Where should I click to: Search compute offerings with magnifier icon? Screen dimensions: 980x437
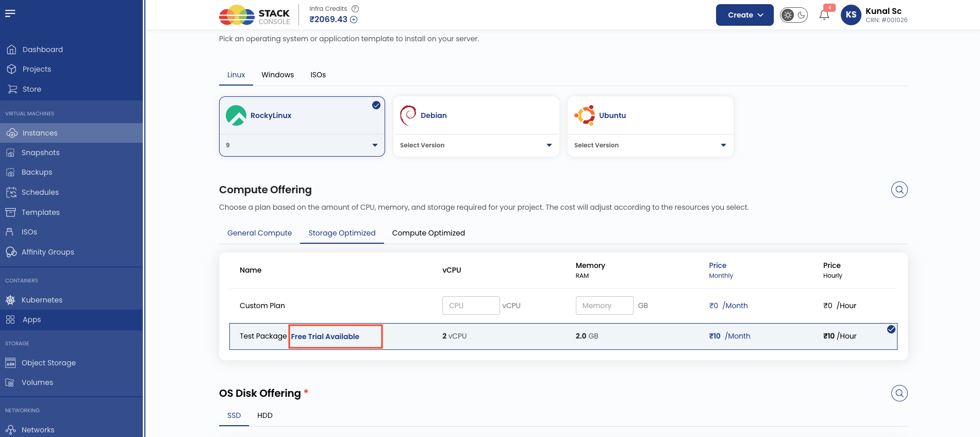(900, 190)
